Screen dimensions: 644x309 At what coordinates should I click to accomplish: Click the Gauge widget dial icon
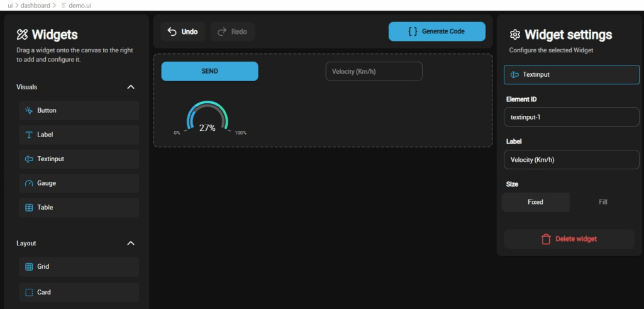pyautogui.click(x=29, y=183)
